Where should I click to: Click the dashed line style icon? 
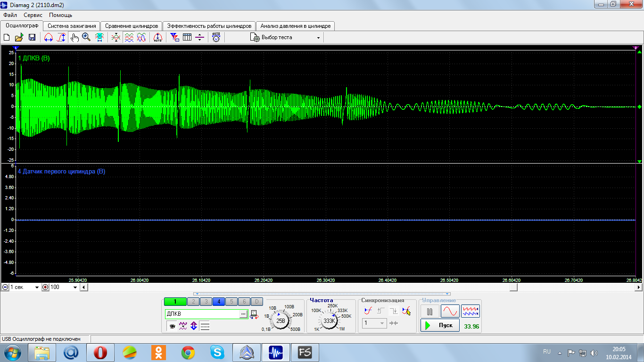pyautogui.click(x=205, y=326)
